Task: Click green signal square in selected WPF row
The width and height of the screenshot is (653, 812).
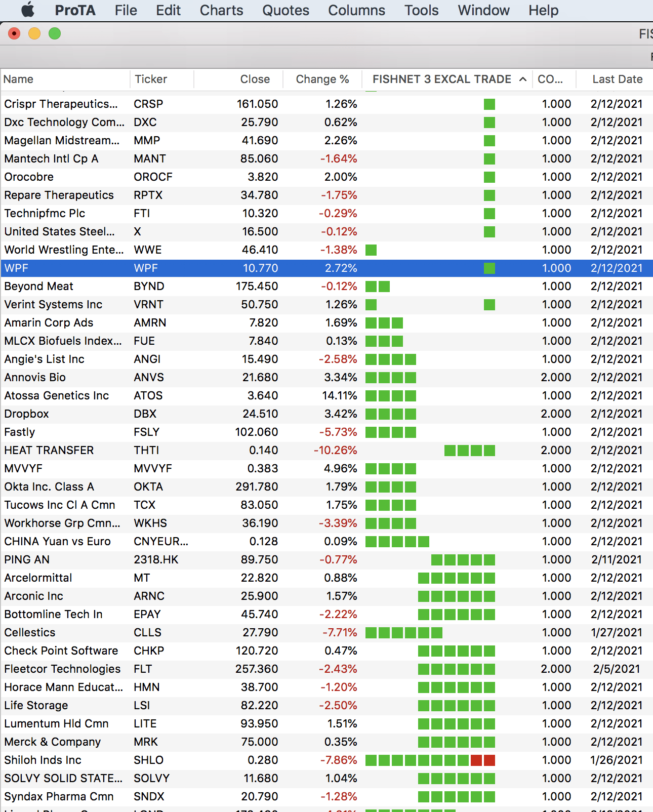Action: tap(489, 268)
